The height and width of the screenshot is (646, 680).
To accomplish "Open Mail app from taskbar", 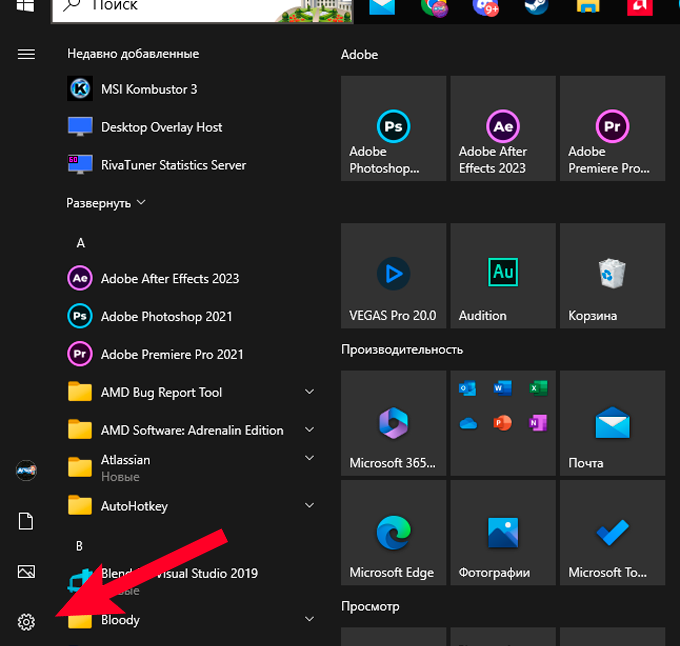I will [382, 6].
